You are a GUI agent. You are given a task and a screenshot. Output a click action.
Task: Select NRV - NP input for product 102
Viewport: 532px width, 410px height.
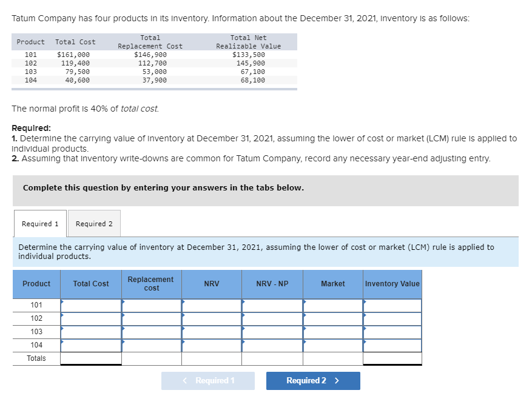coord(272,319)
